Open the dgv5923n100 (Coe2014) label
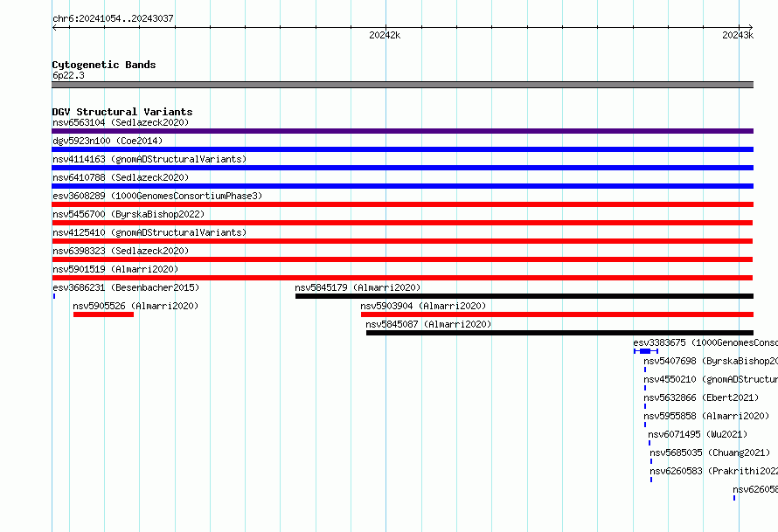 click(x=108, y=141)
